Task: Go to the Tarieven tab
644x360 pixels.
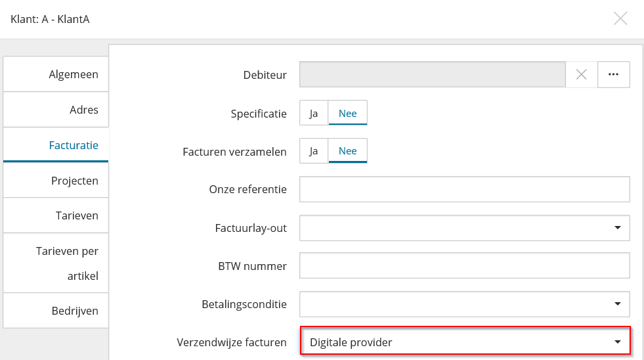Action: pos(56,215)
